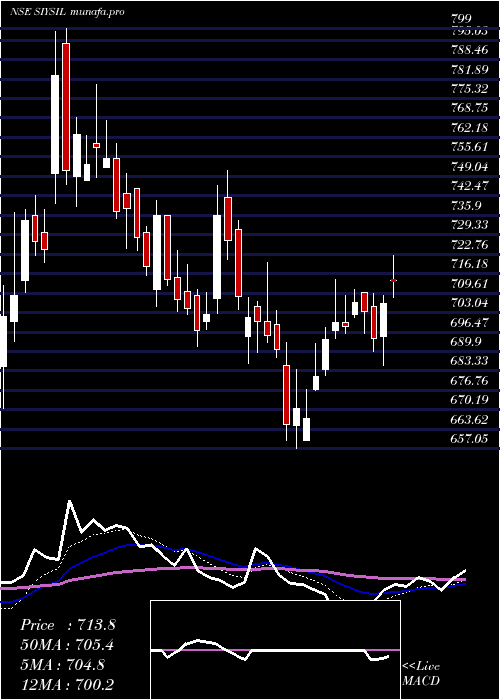
Task: Click the tallest red candlestick near 788
Action: pyautogui.click(x=66, y=107)
